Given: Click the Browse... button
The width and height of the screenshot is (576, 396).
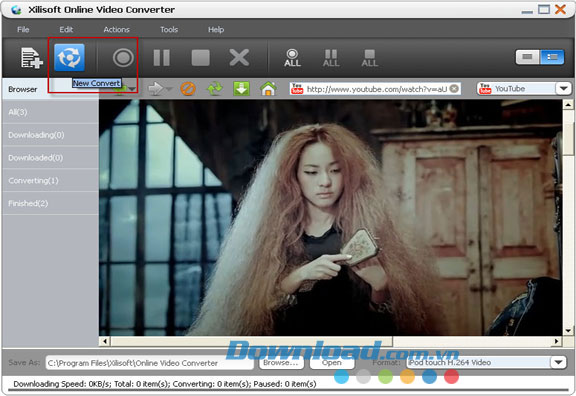Looking at the screenshot, I should click(281, 363).
